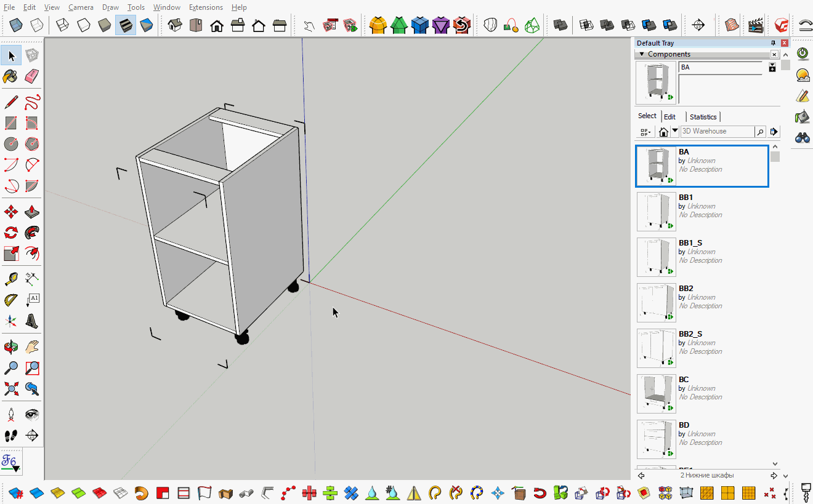813x504 pixels.
Task: Collapse the Components panel header
Action: pyautogui.click(x=642, y=54)
